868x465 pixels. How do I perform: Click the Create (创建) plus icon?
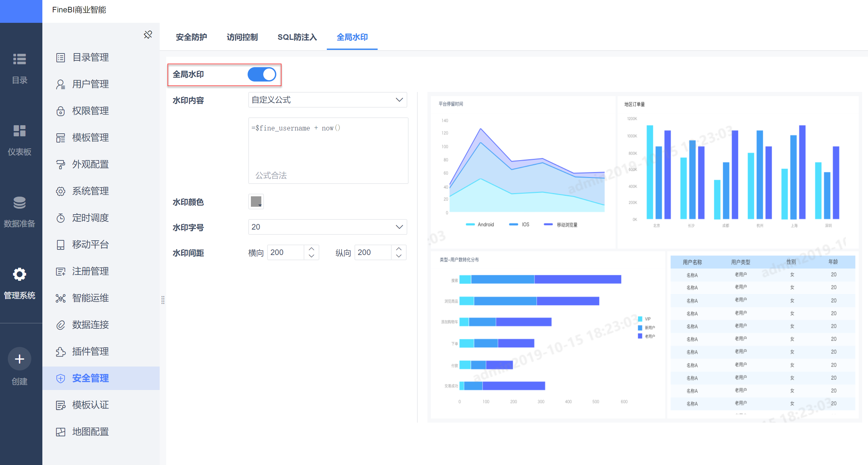click(20, 359)
